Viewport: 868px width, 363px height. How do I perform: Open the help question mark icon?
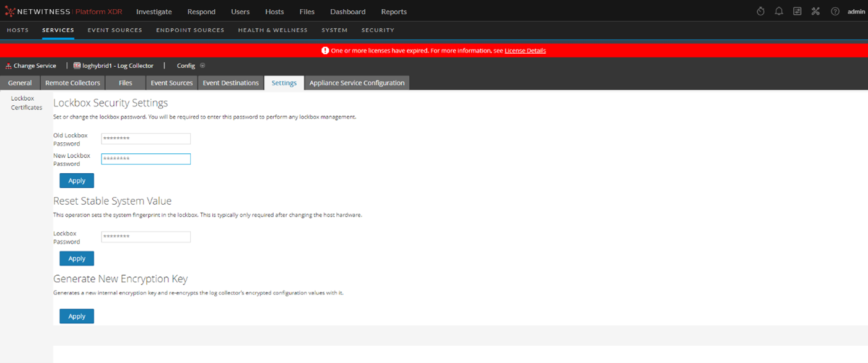pyautogui.click(x=835, y=11)
